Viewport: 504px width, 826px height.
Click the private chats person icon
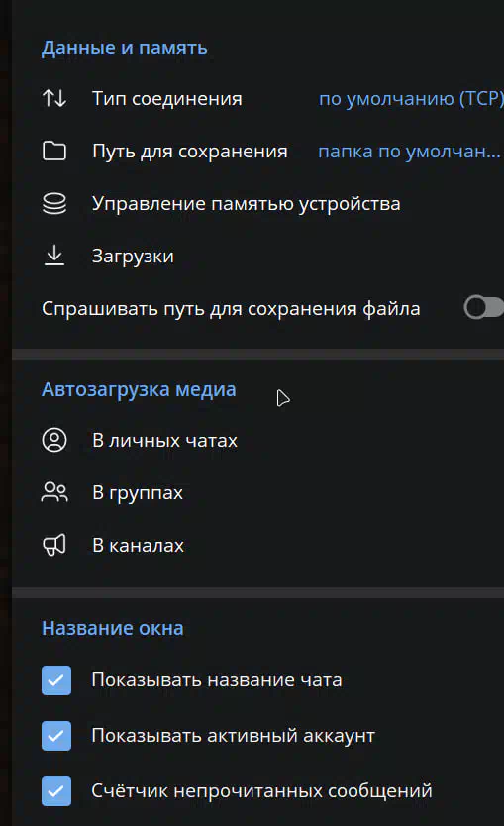54,440
